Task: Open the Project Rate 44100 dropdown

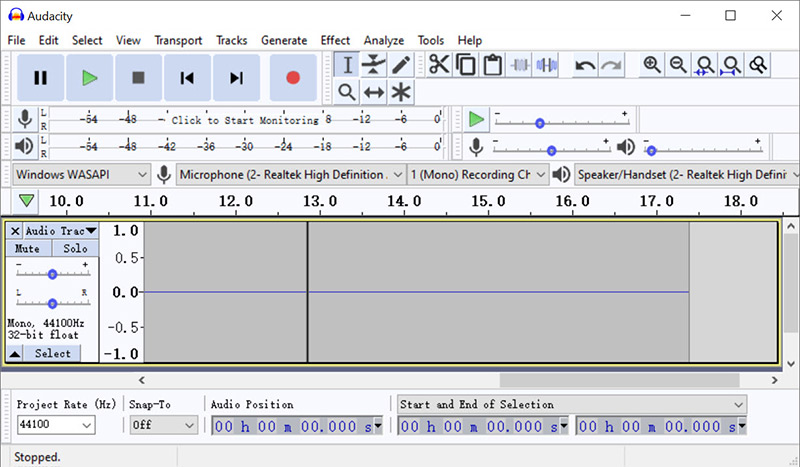Action: (56, 425)
